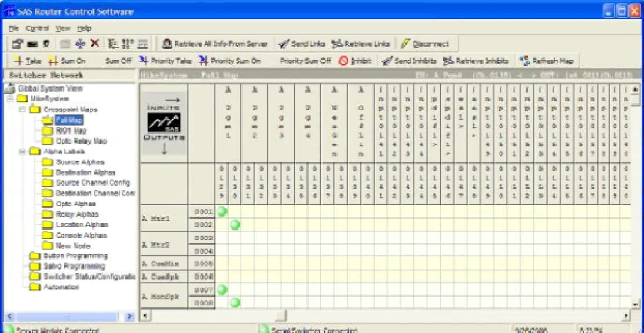The image size is (644, 333).
Task: Click the Retrieve Links toolbar button
Action: tap(362, 44)
